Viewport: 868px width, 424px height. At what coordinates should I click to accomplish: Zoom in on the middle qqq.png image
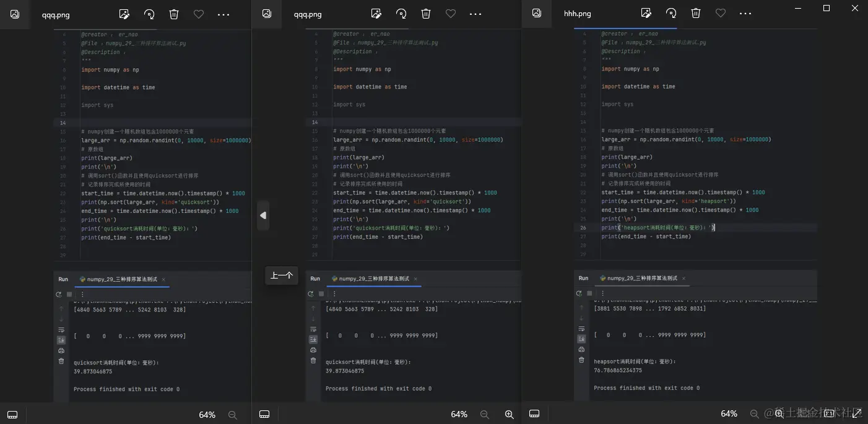[x=509, y=414]
